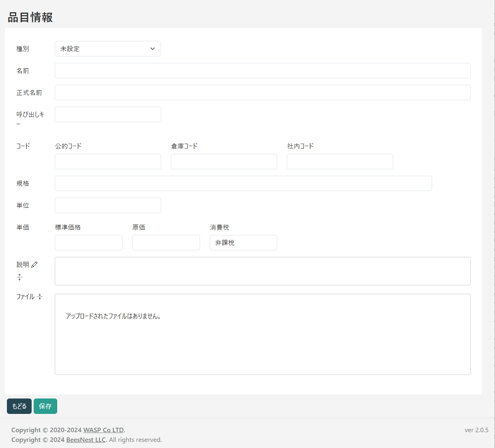Open the 消費税 dropdown showing 非課税
The image size is (495, 448).
243,242
